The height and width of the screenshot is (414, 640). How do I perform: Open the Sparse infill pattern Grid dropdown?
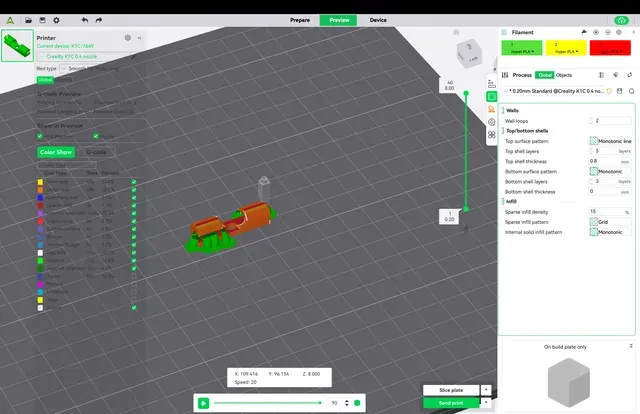pyautogui.click(x=611, y=222)
